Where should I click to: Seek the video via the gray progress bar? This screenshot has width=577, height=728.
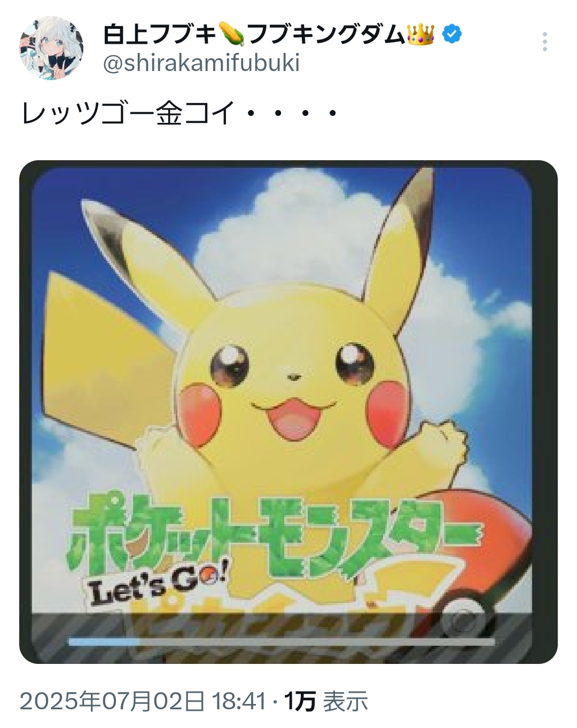[x=282, y=641]
